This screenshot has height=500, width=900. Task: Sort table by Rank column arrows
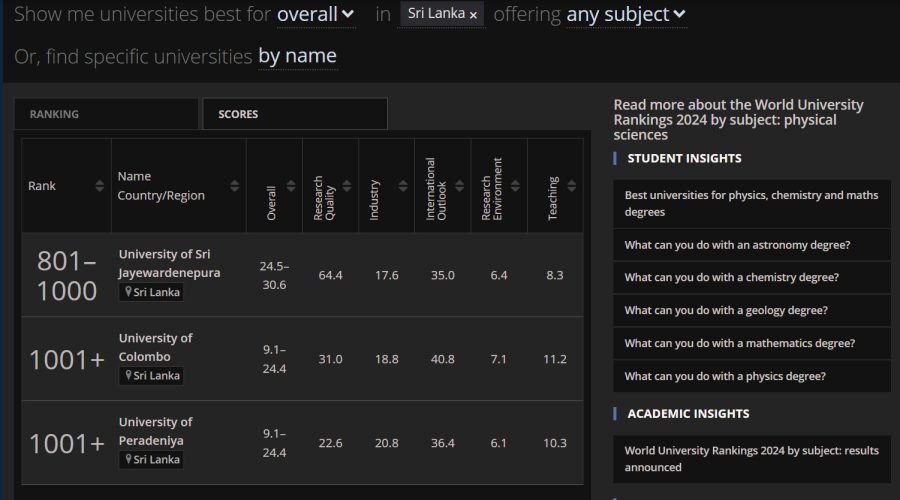tap(99, 186)
